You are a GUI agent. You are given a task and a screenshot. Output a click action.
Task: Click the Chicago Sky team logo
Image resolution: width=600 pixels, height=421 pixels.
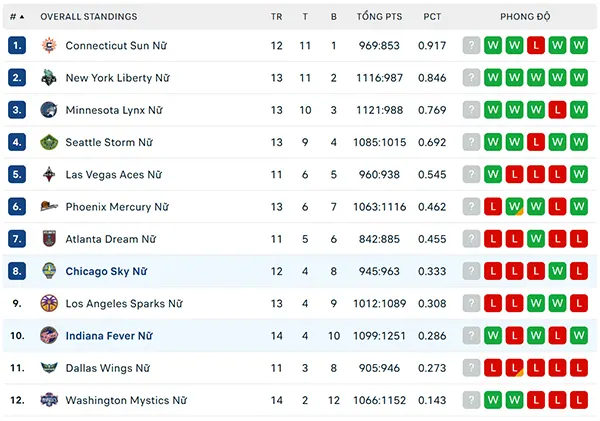tap(49, 271)
